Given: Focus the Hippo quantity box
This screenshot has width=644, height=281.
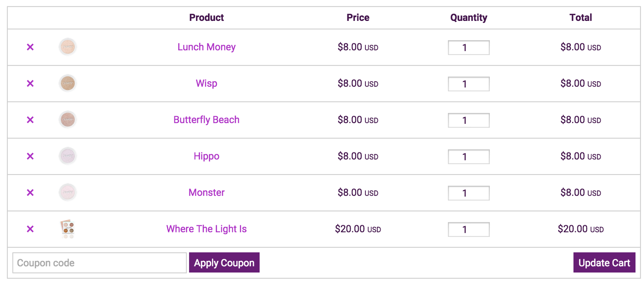Looking at the screenshot, I should click(x=469, y=157).
